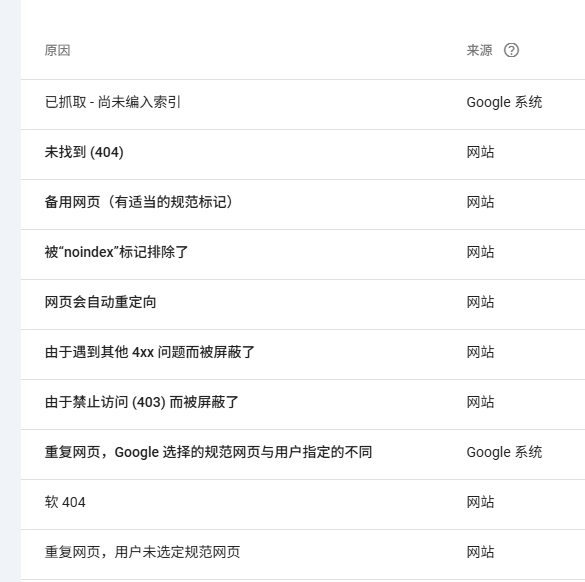The height and width of the screenshot is (582, 585).
Task: Click Google 系统 source in 重复网页 row
Action: point(504,452)
